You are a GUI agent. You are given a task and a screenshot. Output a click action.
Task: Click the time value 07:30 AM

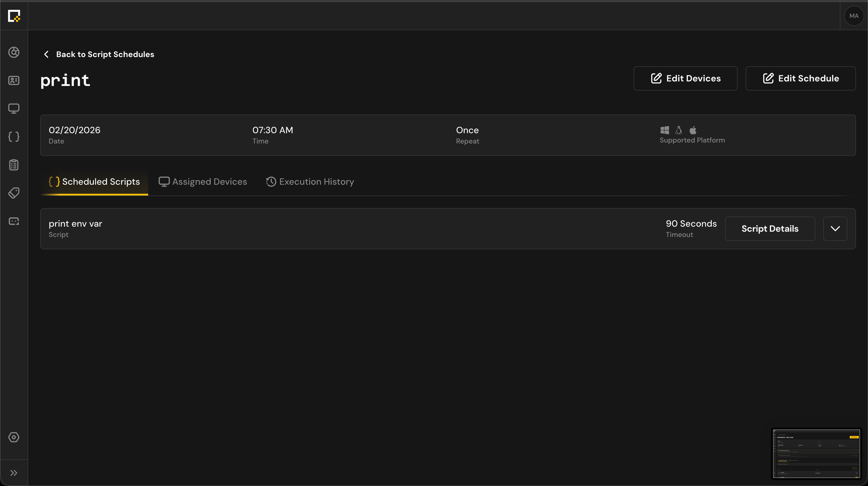273,130
